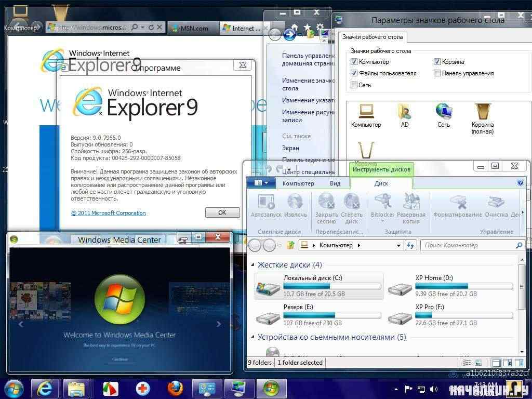
Task: Click Очистка in the ribbon
Action: coord(496,206)
